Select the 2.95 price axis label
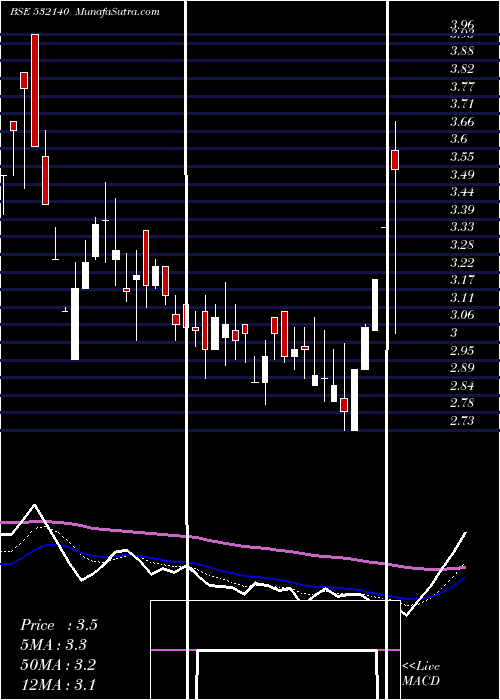Image resolution: width=500 pixels, height=700 pixels. [x=462, y=350]
